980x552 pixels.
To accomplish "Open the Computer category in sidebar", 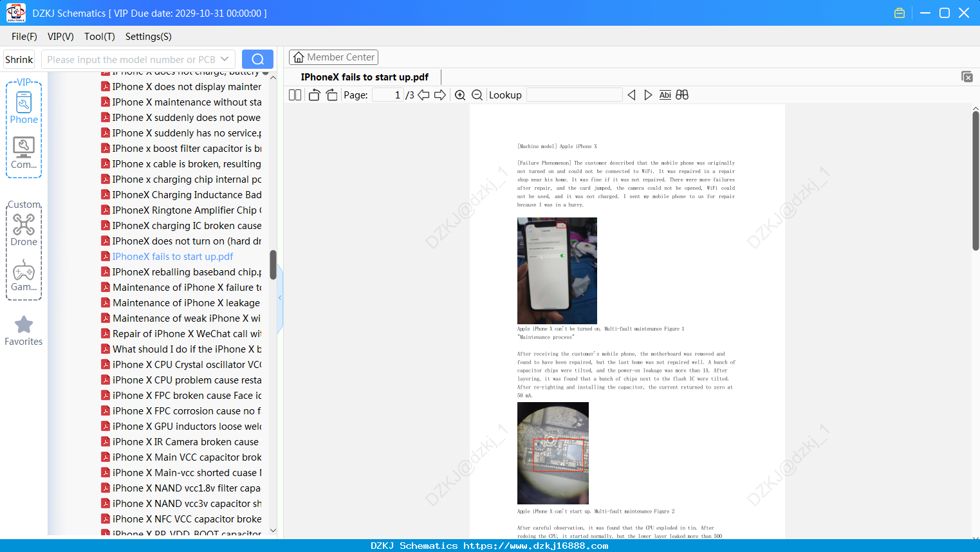I will click(x=24, y=152).
